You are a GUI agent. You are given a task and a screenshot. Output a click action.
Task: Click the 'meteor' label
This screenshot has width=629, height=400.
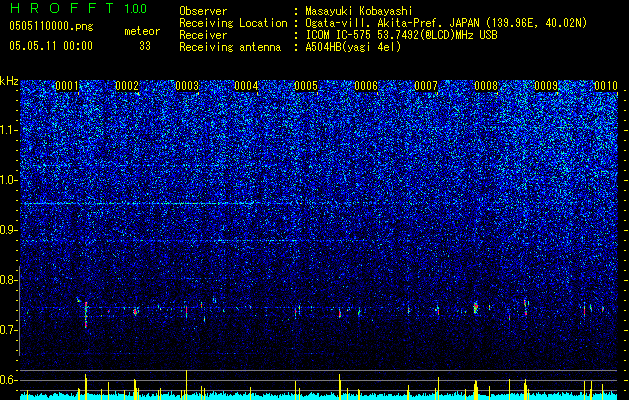coord(142,31)
